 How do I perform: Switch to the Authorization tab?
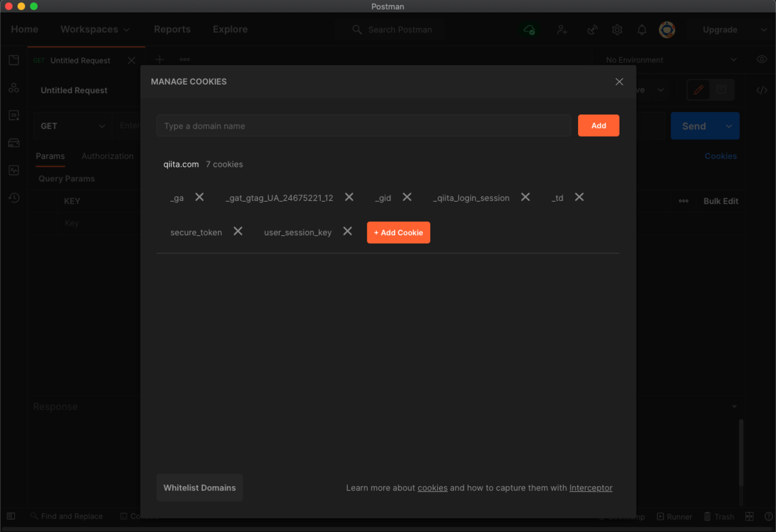(x=107, y=156)
